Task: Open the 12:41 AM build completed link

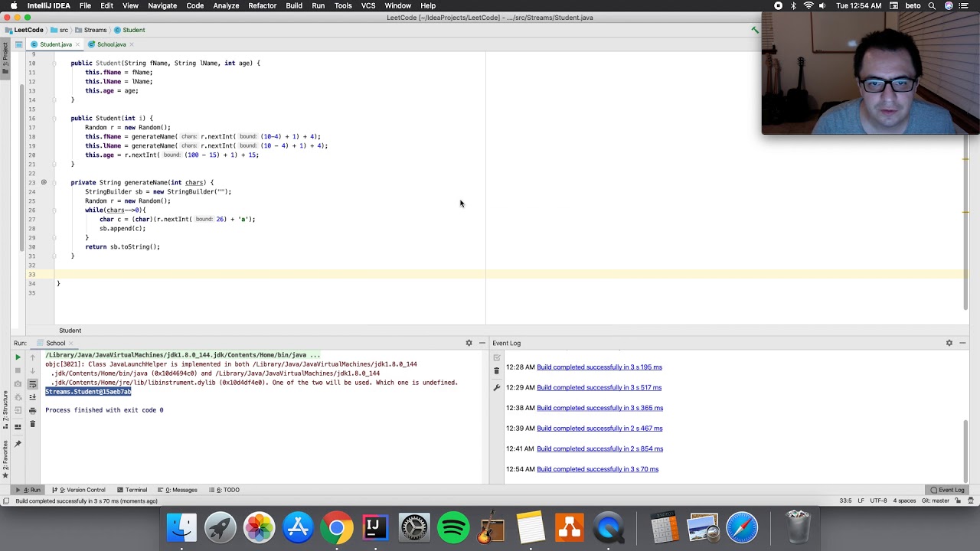Action: click(x=600, y=449)
